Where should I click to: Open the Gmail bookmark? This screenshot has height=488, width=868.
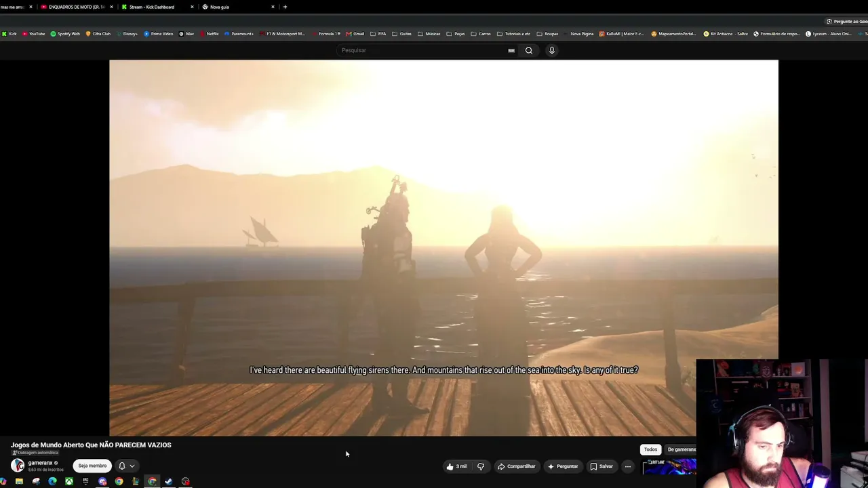[x=355, y=34]
